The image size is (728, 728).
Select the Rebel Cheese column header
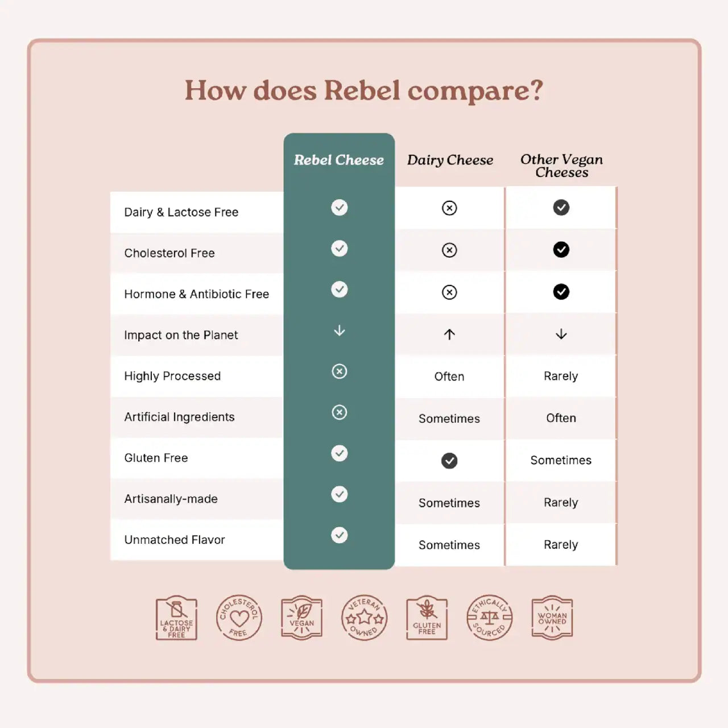(x=339, y=160)
